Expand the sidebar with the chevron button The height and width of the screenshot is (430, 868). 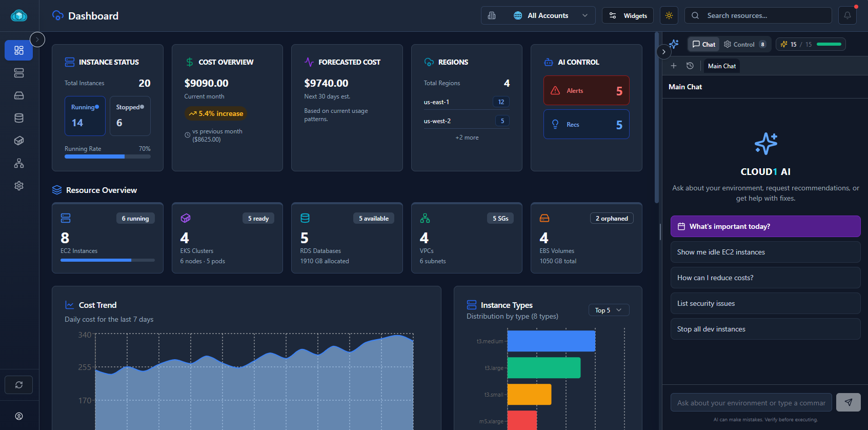(37, 40)
